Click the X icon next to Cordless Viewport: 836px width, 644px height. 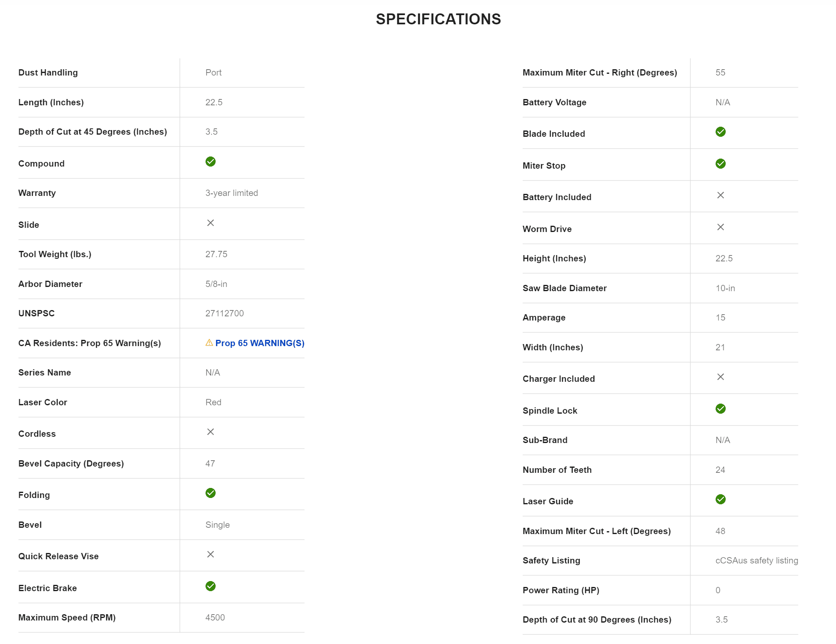(x=211, y=432)
